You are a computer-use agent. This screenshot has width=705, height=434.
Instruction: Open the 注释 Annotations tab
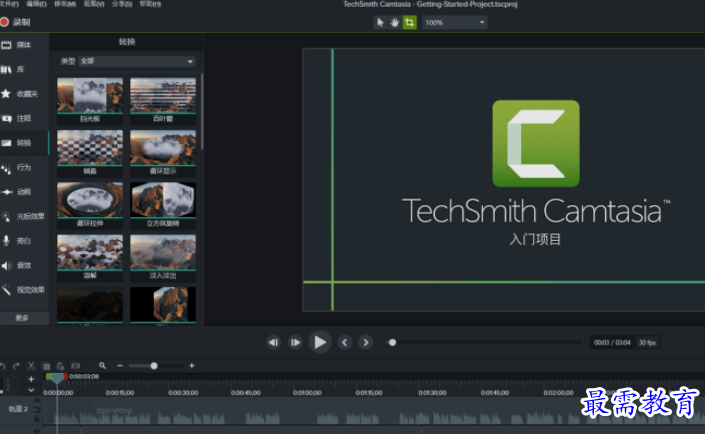(x=24, y=118)
